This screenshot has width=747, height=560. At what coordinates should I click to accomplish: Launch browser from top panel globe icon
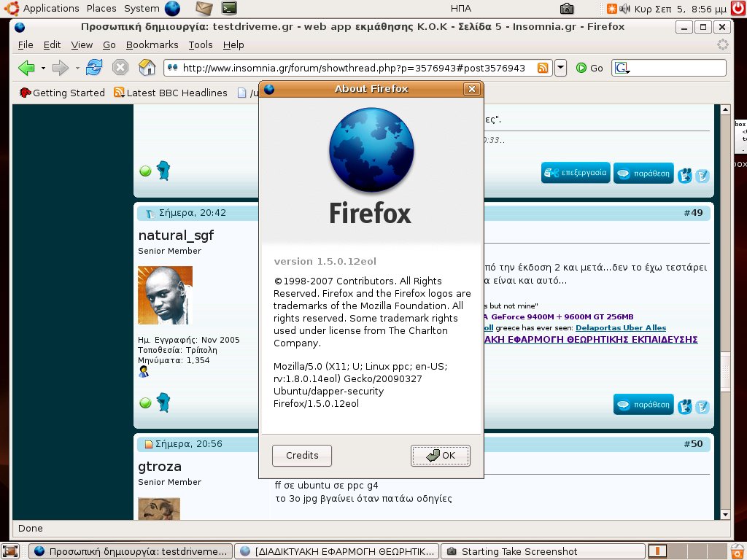point(172,8)
